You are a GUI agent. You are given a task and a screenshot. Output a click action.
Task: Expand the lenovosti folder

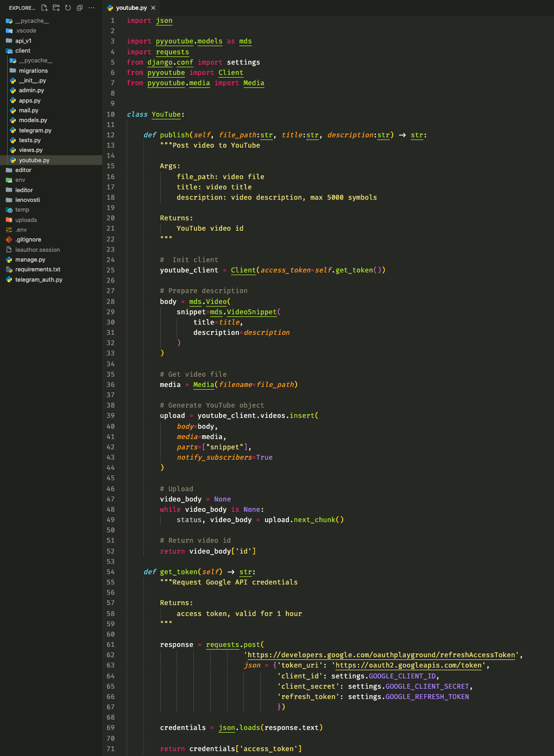coord(51,200)
